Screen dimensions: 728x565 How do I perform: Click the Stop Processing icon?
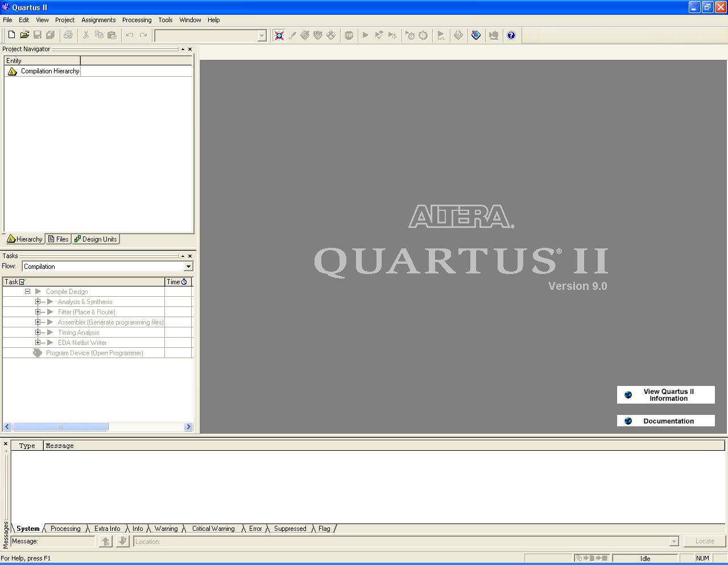[x=349, y=35]
